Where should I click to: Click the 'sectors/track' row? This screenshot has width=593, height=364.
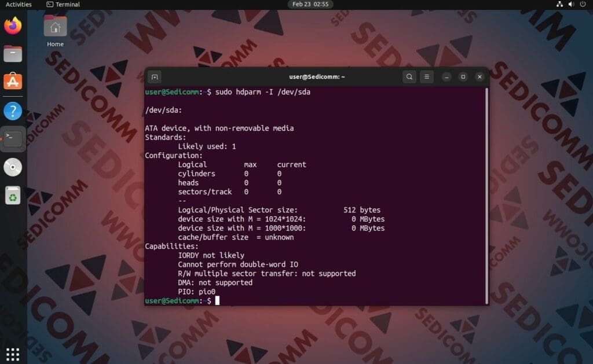229,192
